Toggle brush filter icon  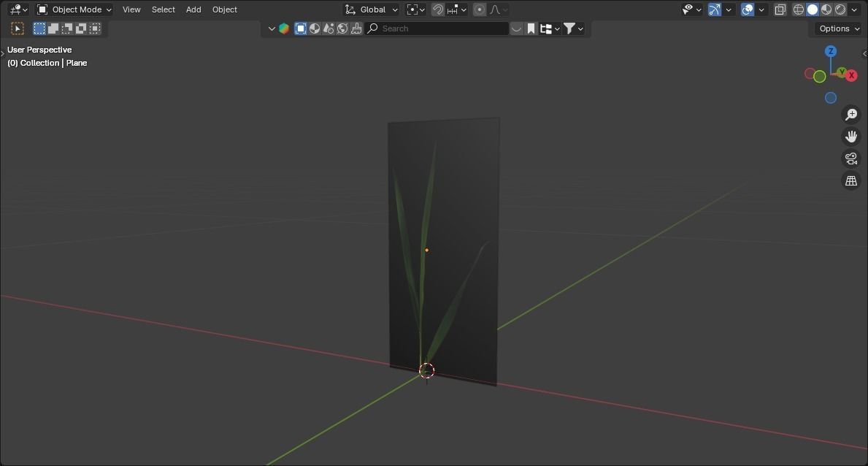(x=356, y=28)
